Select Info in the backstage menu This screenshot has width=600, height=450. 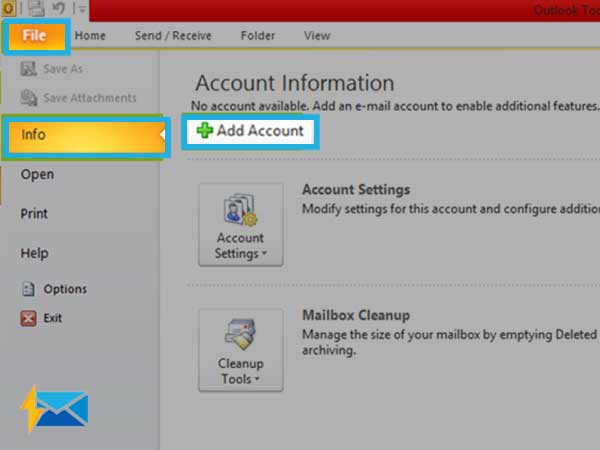tap(86, 135)
